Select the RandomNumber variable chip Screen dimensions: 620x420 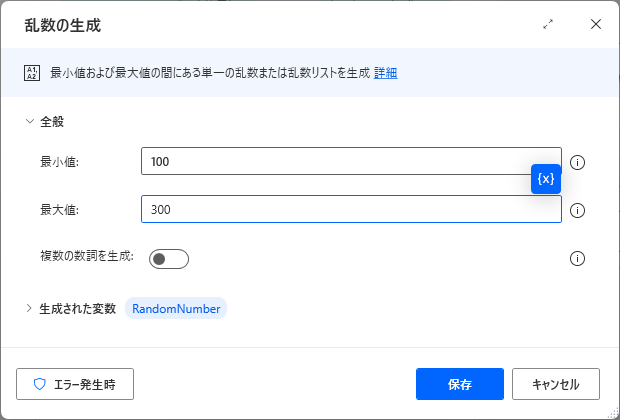coord(176,309)
